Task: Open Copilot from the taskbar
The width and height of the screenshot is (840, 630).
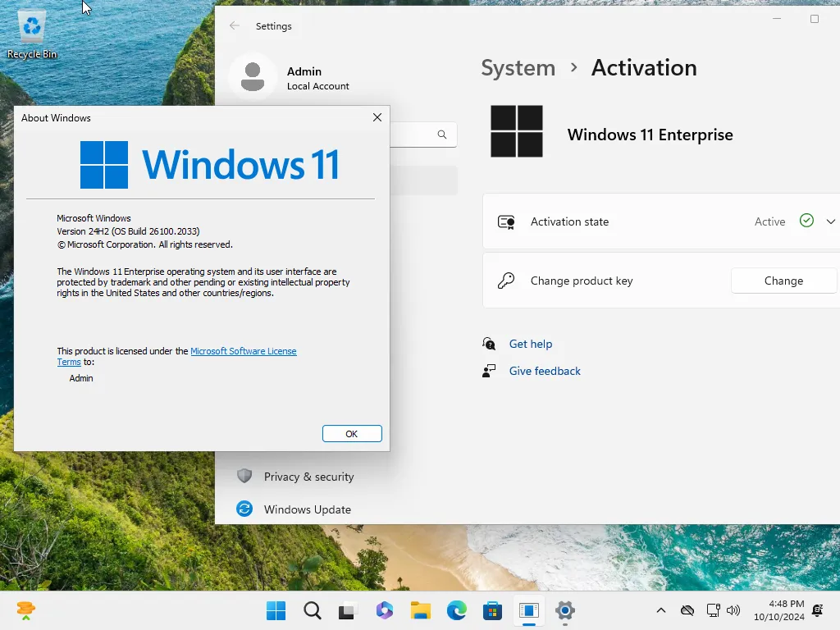Action: point(384,610)
